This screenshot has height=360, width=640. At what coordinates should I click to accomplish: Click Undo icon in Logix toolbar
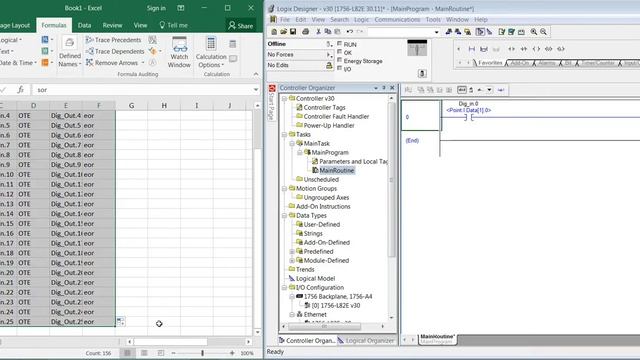pos(349,31)
